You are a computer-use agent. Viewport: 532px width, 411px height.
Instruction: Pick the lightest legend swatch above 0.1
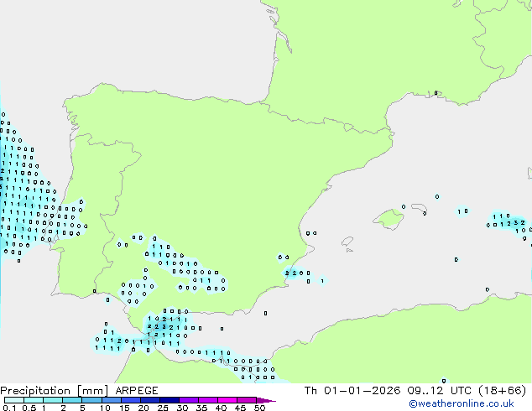[13, 400]
